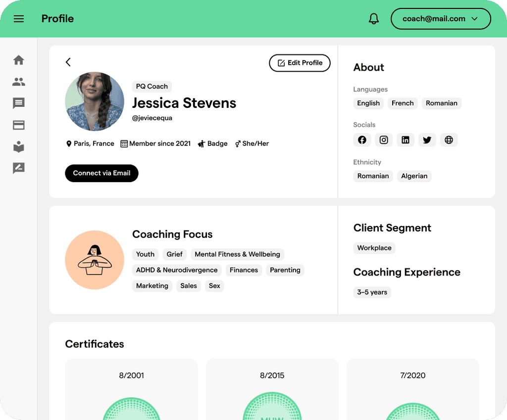Click the Paris, France text
Viewport: 507px width, 420px height.
(94, 144)
